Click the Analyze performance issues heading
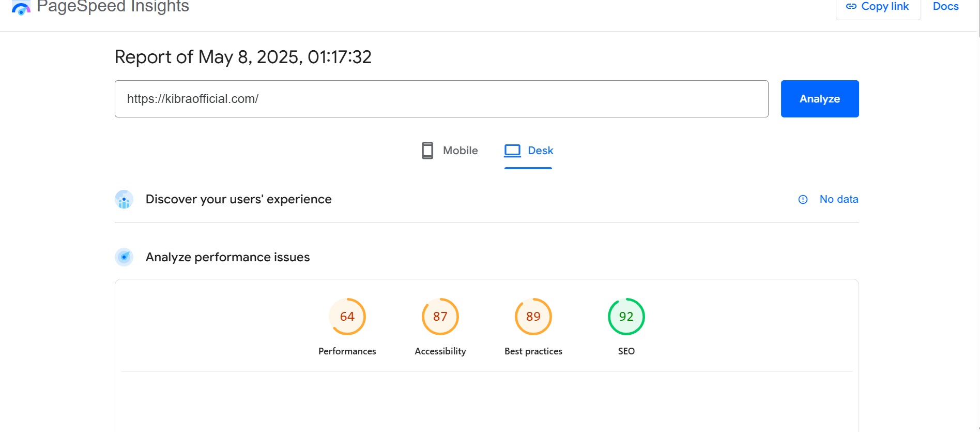This screenshot has height=432, width=980. 228,257
